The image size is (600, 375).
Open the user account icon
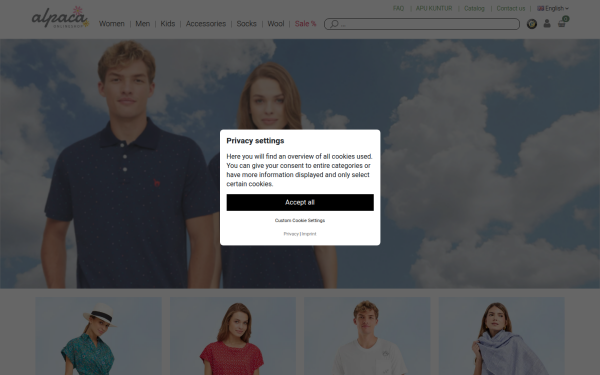(547, 24)
